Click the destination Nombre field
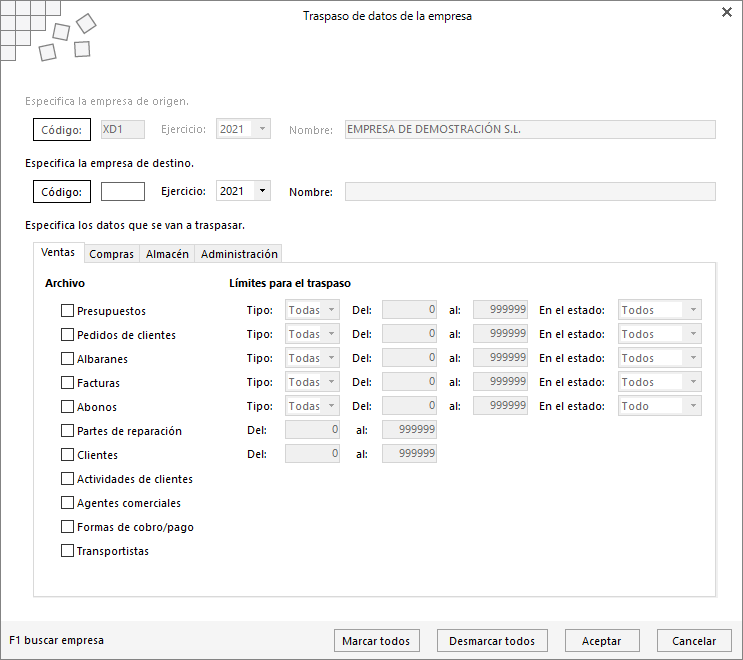The image size is (743, 660). [x=530, y=191]
